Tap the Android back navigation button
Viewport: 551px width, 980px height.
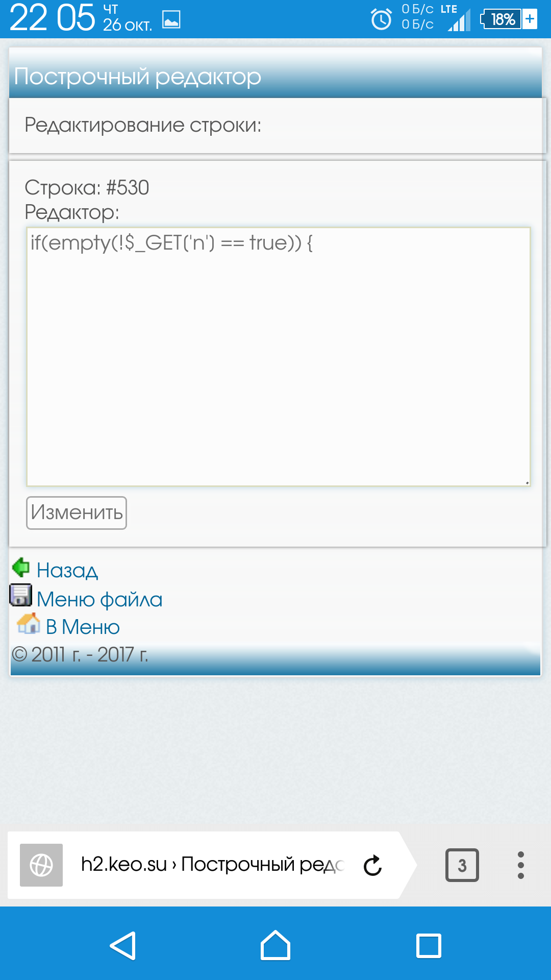123,946
